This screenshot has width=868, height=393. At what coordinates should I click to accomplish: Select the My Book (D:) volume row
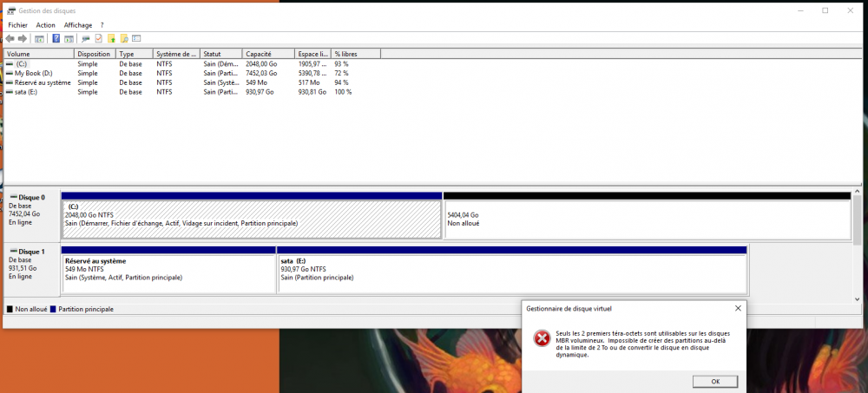click(x=33, y=74)
